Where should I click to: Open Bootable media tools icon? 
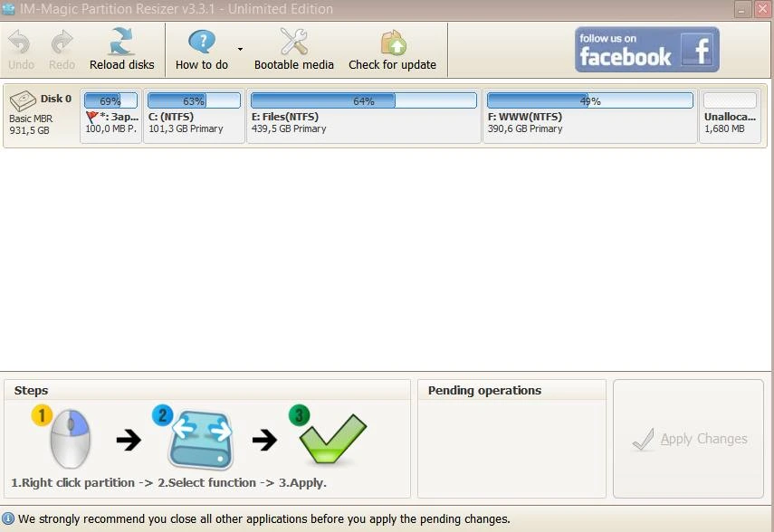point(293,41)
